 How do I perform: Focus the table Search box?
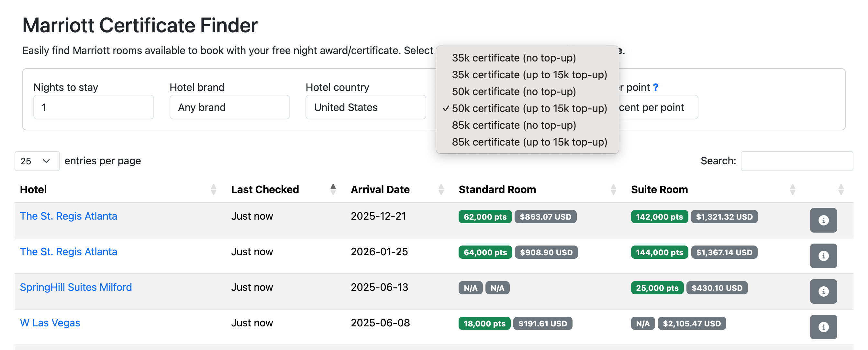click(x=796, y=161)
